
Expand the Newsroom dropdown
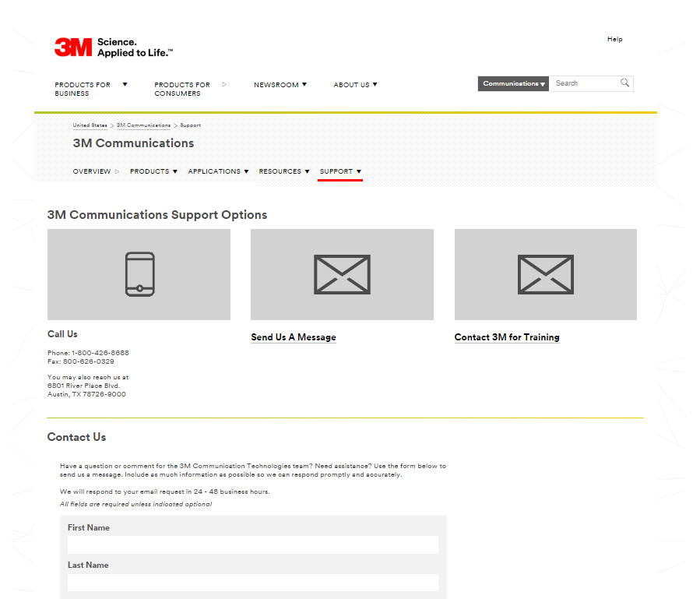tap(280, 85)
